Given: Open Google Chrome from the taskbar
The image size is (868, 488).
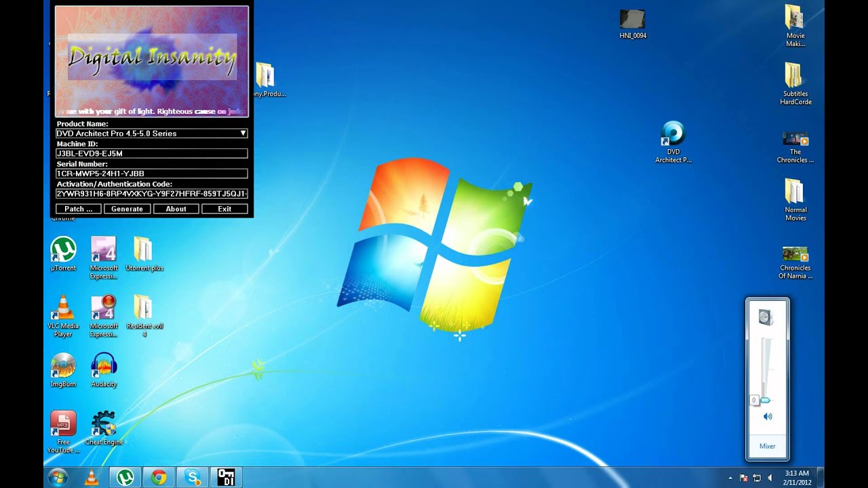Looking at the screenshot, I should [x=159, y=477].
